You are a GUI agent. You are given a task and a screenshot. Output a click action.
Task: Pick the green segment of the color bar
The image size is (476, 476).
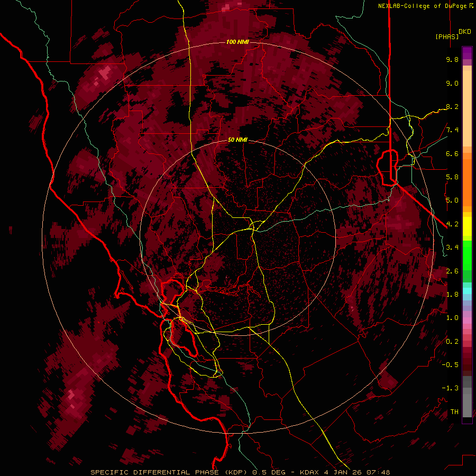coord(467,255)
